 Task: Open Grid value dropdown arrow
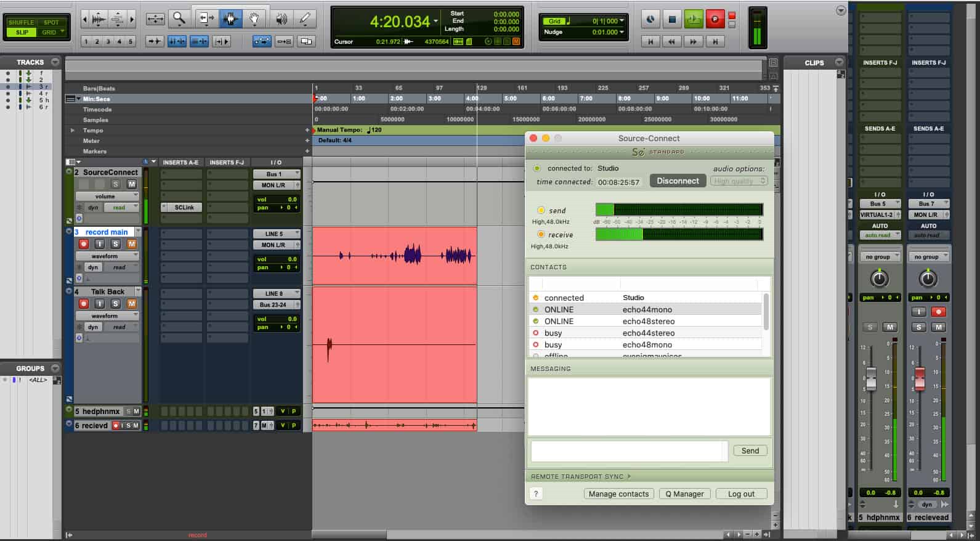pos(622,21)
